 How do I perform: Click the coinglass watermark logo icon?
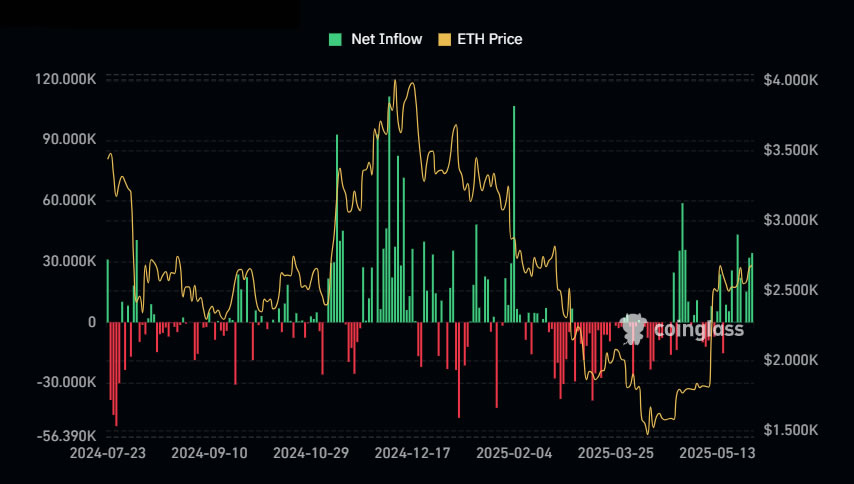point(633,328)
